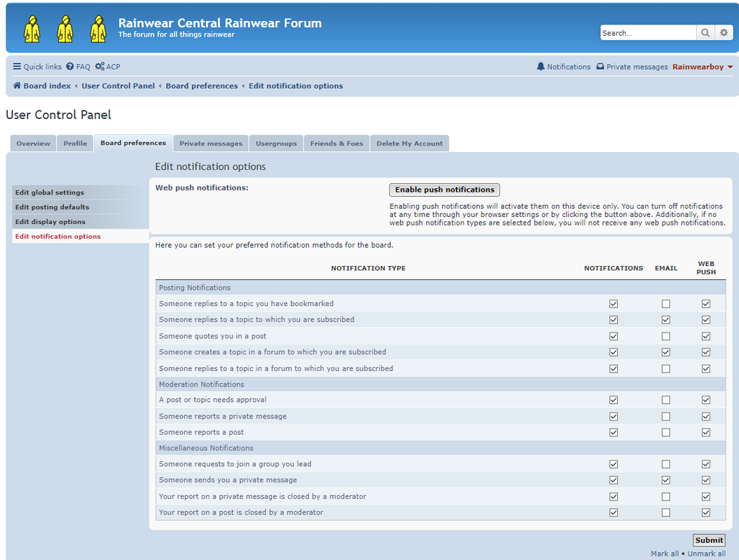Go to User Control Panel breadcrumb

(118, 85)
